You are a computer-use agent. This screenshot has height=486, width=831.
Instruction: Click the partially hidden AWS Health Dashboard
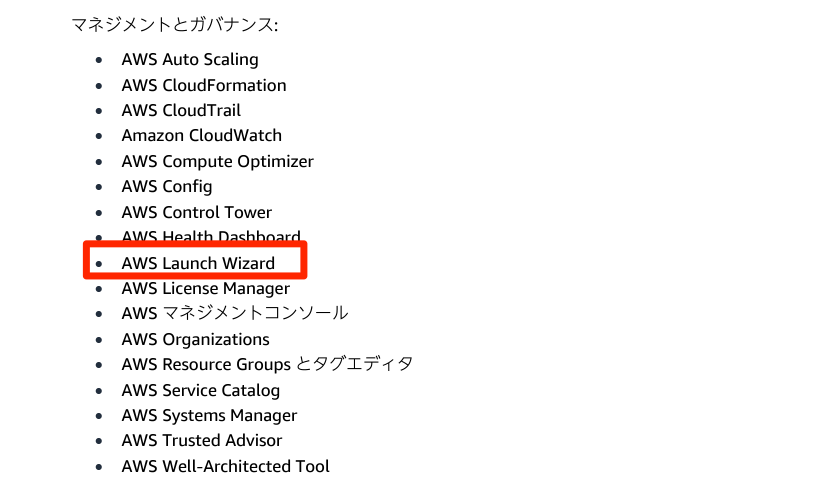pyautogui.click(x=211, y=236)
